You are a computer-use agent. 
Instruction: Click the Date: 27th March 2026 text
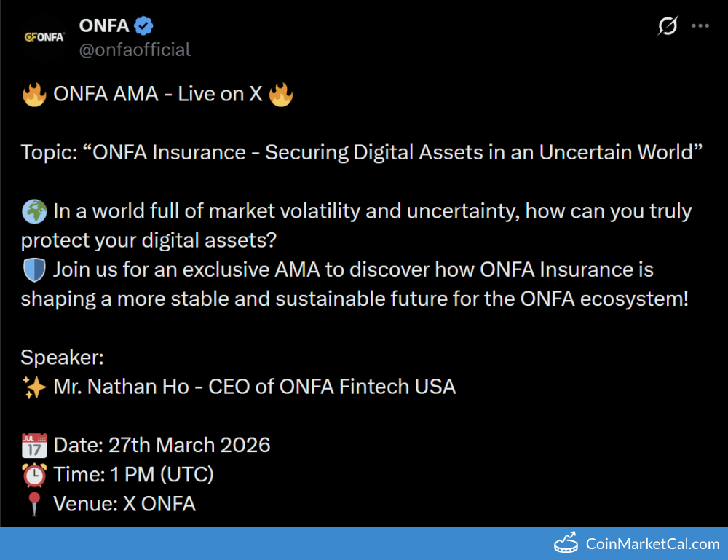pyautogui.click(x=162, y=445)
